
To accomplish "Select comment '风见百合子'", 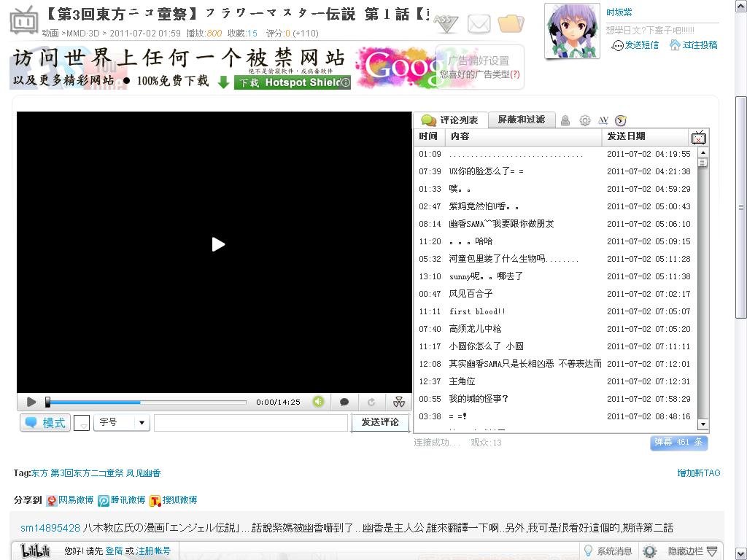I will (555, 294).
